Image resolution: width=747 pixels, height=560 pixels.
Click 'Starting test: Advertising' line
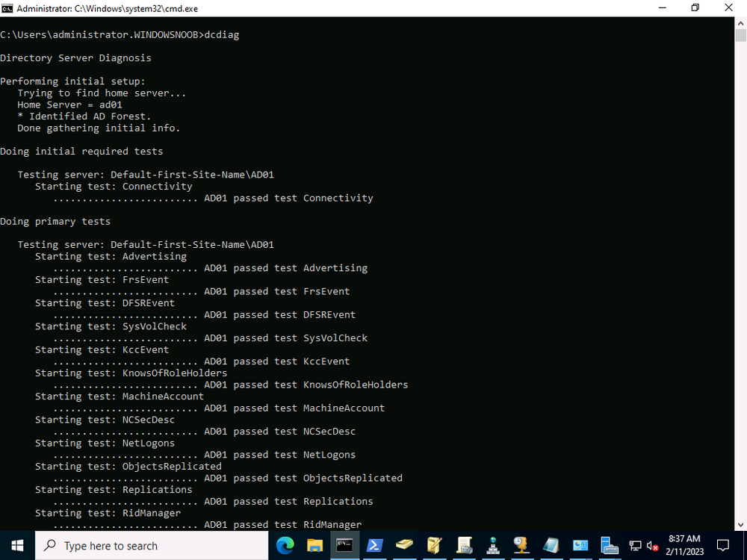tap(111, 256)
